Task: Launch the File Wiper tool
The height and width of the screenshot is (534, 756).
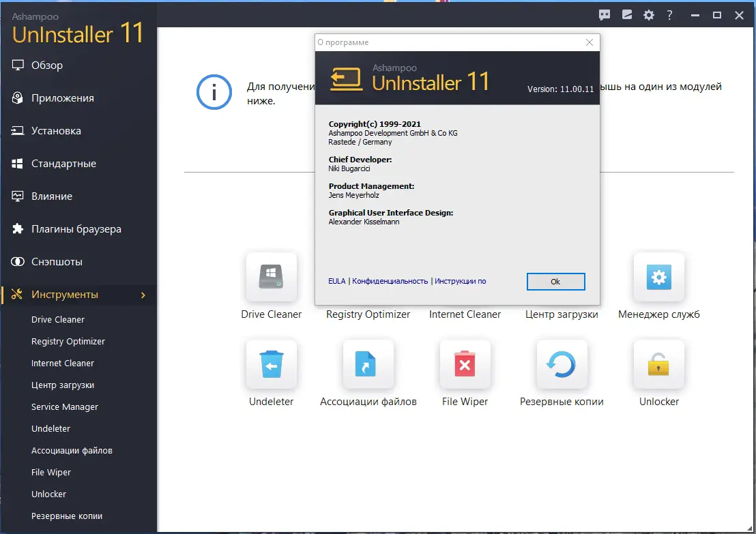Action: 465,364
